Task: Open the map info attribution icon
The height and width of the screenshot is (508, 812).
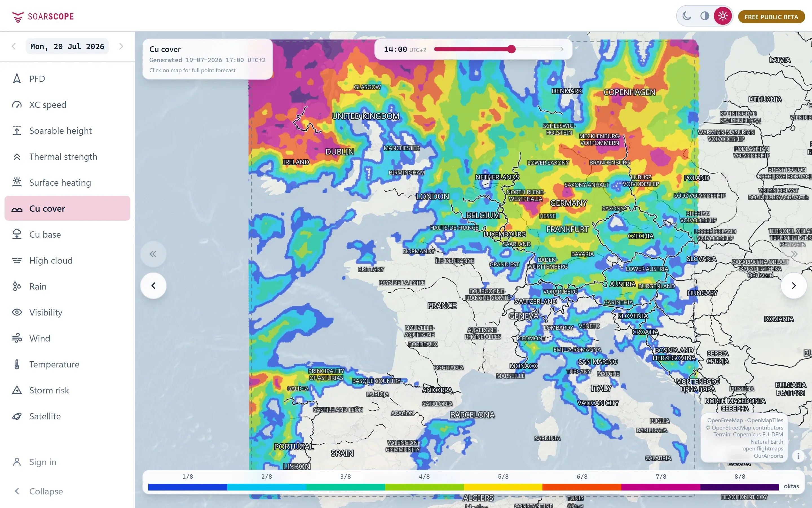Action: point(798,456)
